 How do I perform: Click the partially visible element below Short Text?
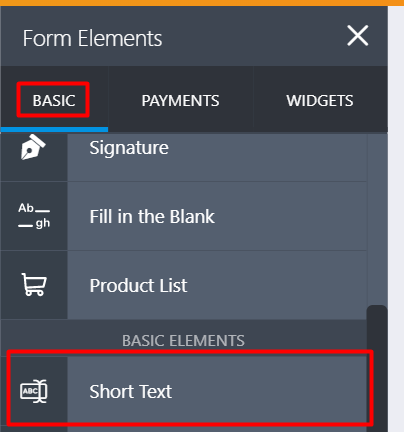click(184, 429)
